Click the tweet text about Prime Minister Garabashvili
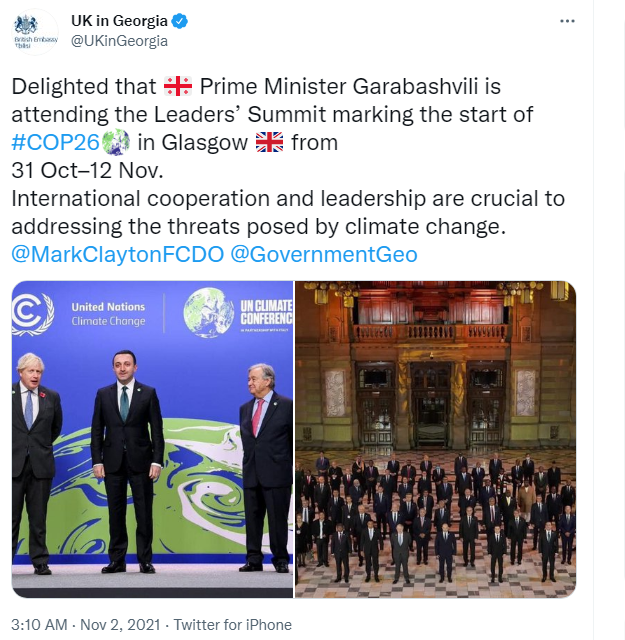The height and width of the screenshot is (640, 625). point(288,156)
